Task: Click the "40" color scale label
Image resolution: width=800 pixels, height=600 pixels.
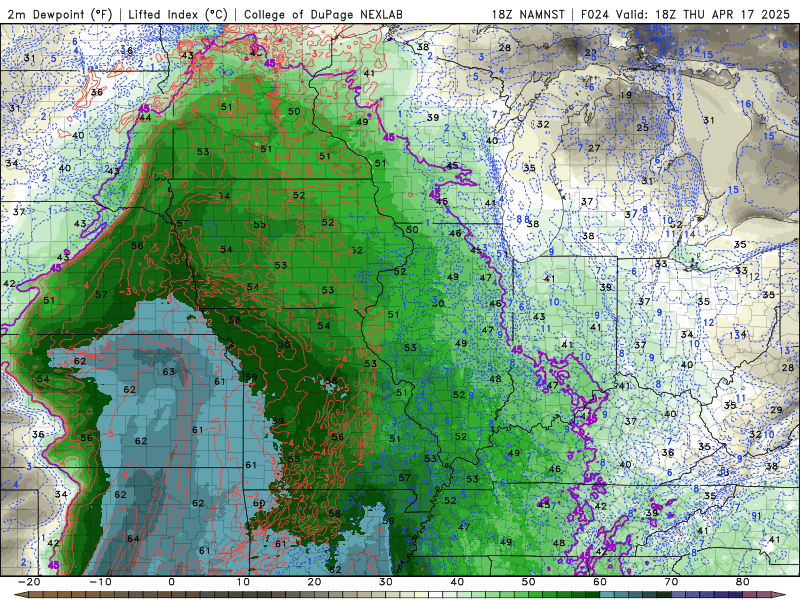Action: [457, 582]
